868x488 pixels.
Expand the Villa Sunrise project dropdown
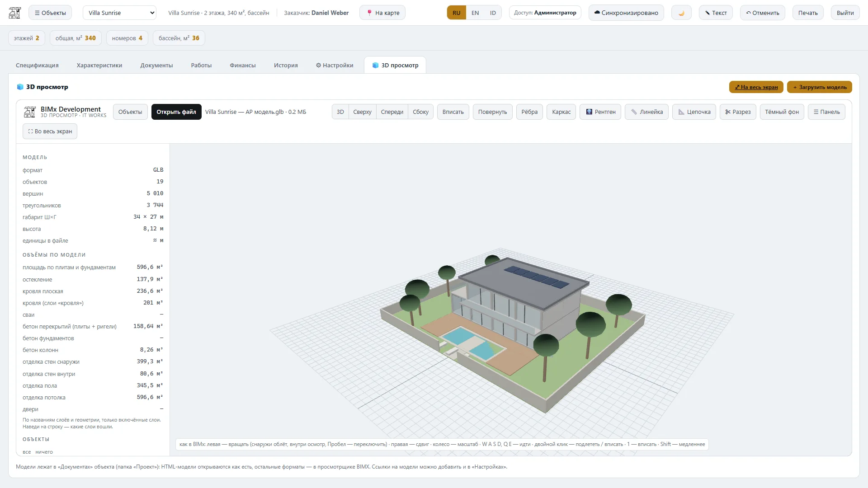click(119, 13)
